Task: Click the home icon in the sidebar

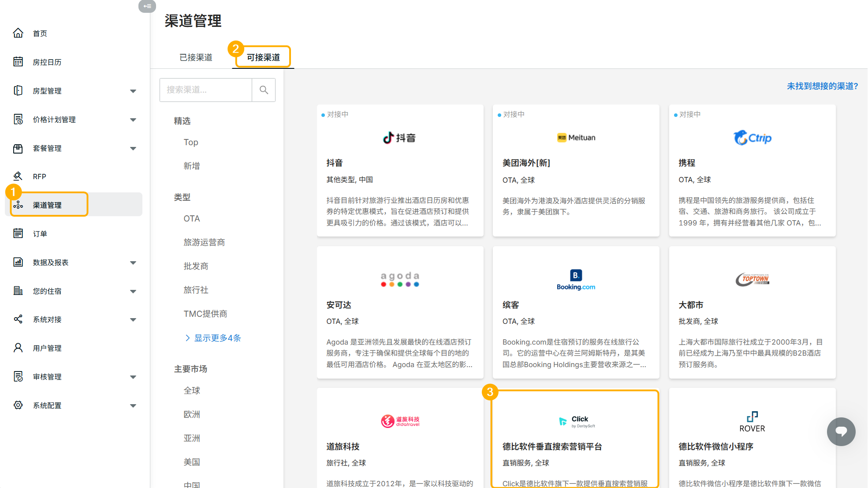Action: 18,33
